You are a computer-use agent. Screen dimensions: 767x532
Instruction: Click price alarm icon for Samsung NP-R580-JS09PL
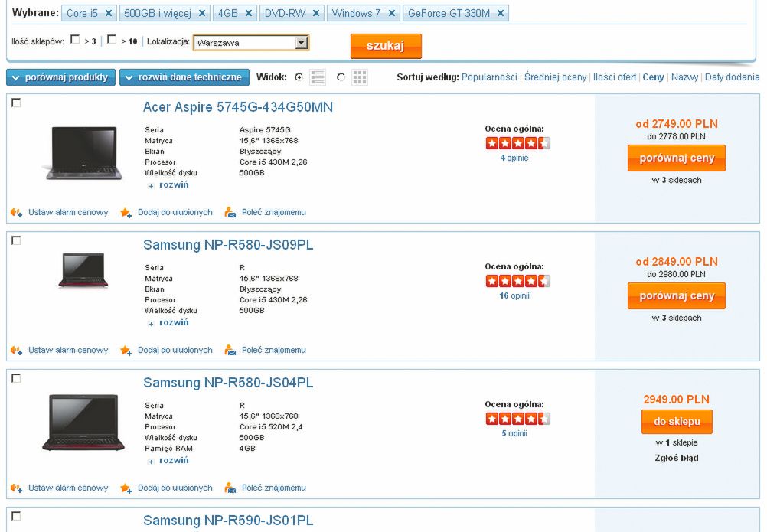[x=16, y=351]
